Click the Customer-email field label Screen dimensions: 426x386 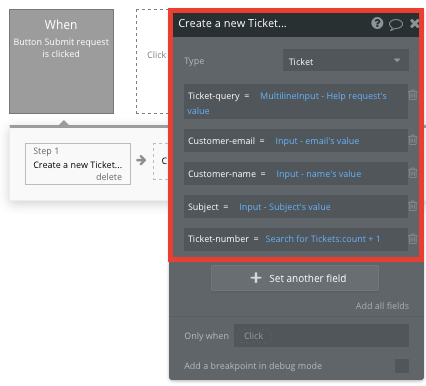(x=221, y=141)
